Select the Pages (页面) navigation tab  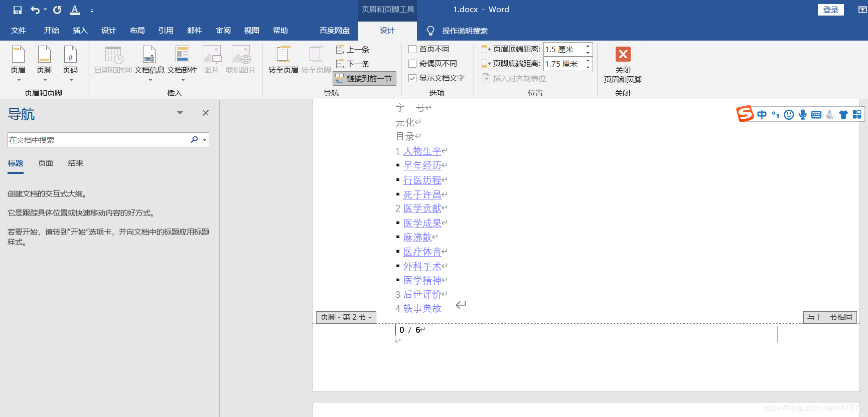pos(46,163)
